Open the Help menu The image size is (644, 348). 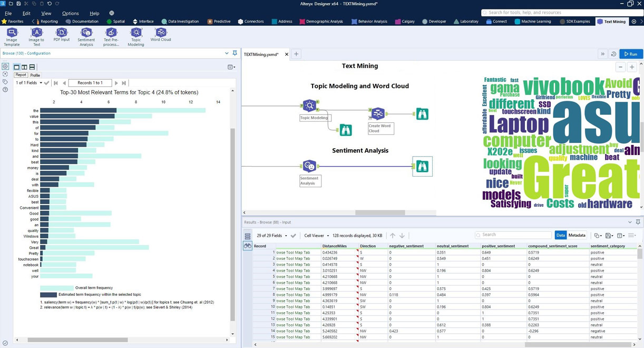point(94,13)
